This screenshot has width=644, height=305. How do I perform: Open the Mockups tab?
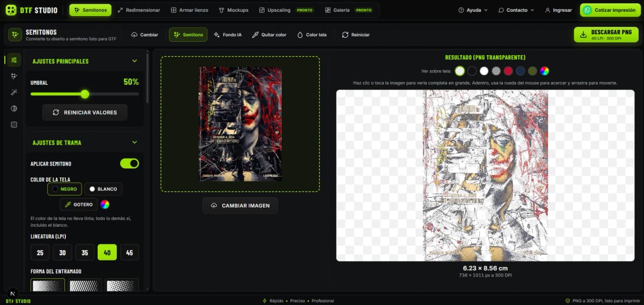pos(233,10)
